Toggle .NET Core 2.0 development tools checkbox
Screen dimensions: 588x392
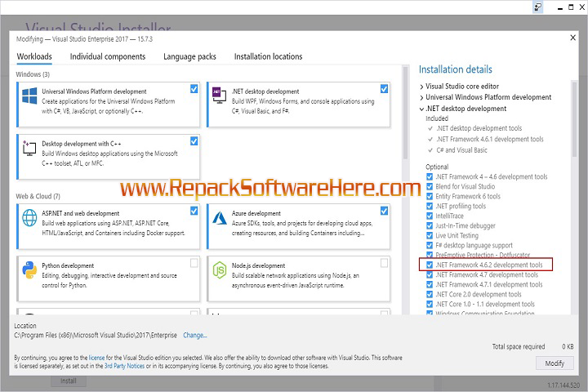point(430,294)
